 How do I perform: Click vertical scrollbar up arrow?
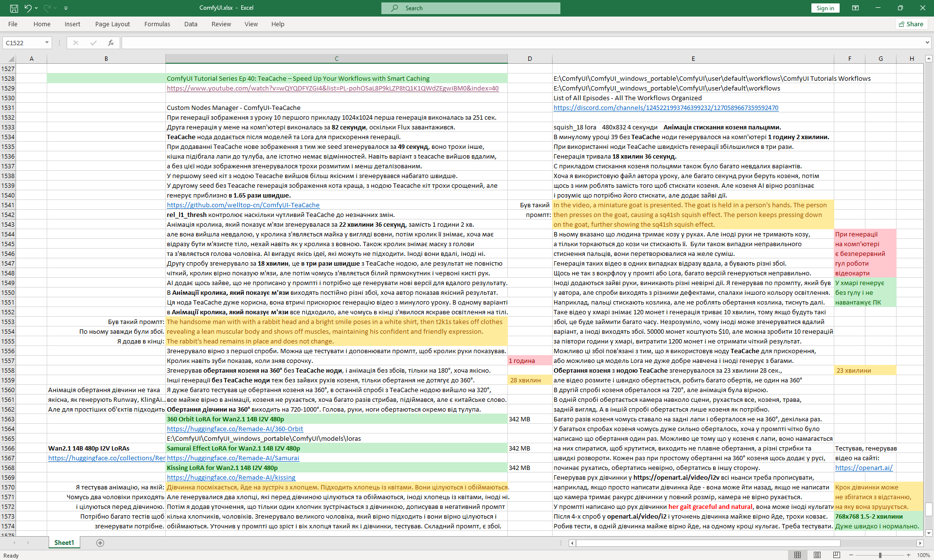[x=929, y=59]
